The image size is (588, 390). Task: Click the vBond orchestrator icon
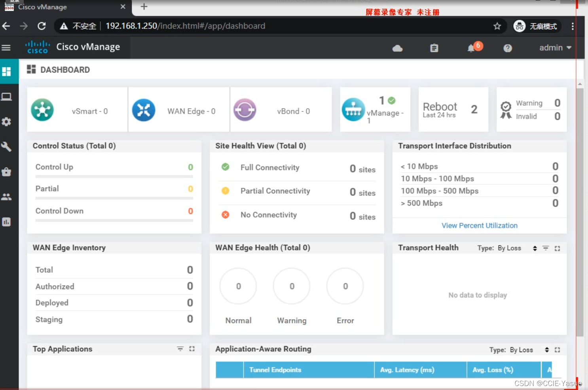[x=245, y=110]
